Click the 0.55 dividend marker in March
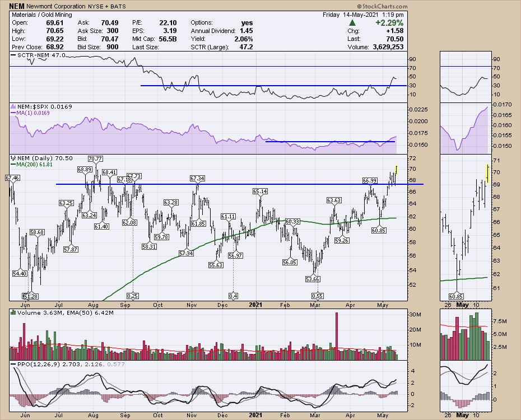The image size is (521, 420). (317, 296)
